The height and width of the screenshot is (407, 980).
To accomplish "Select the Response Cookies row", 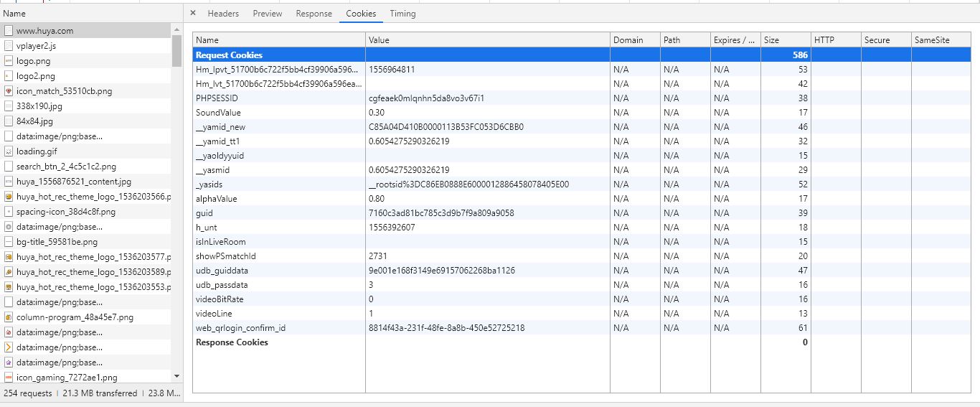I will (582, 342).
